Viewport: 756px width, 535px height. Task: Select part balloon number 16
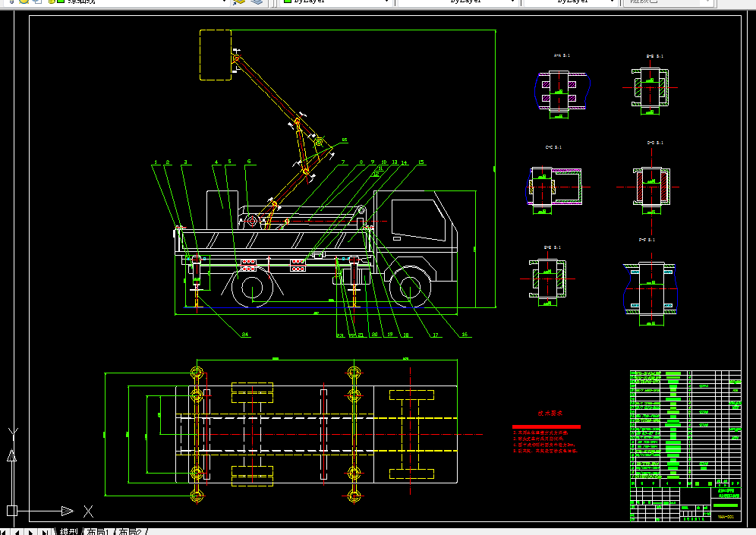coord(465,334)
